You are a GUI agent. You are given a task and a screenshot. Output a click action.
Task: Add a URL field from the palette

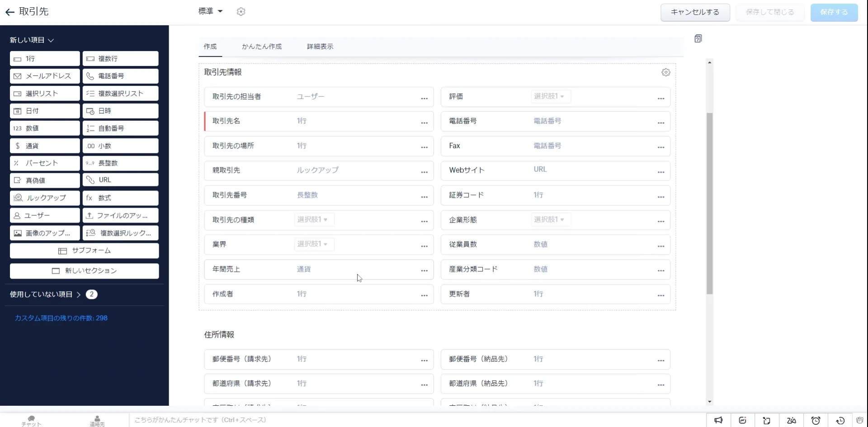click(x=120, y=180)
